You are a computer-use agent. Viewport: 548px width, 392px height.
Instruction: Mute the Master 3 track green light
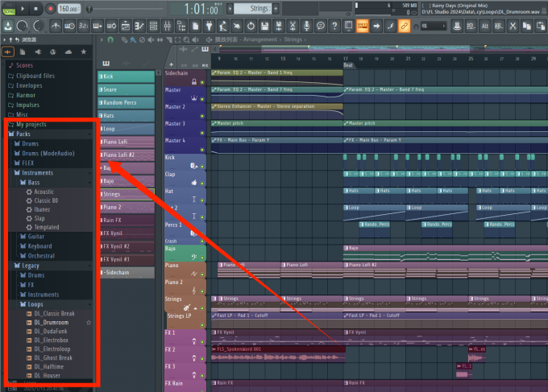click(202, 133)
